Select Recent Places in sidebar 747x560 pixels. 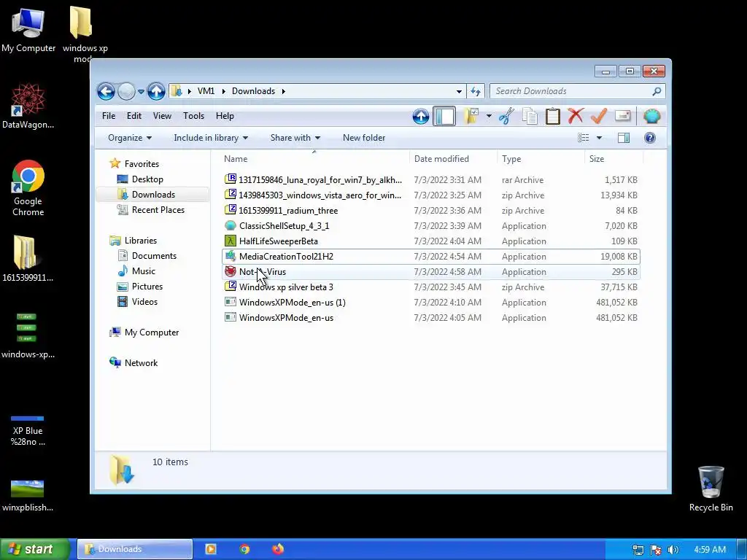[158, 210]
